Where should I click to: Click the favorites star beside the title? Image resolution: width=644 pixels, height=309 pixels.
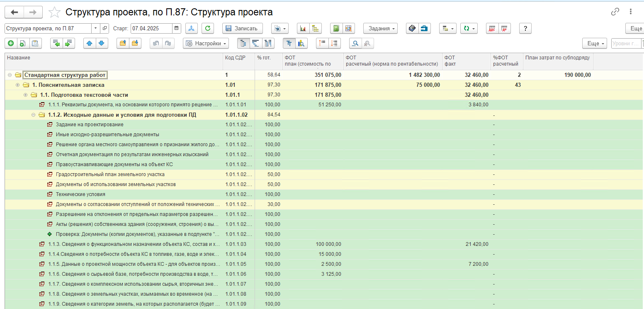tap(55, 12)
